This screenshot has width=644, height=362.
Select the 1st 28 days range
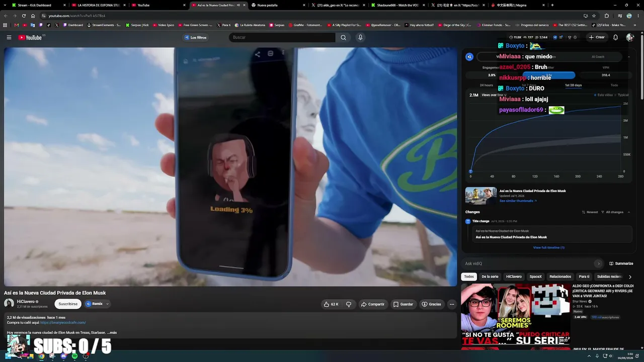[573, 85]
